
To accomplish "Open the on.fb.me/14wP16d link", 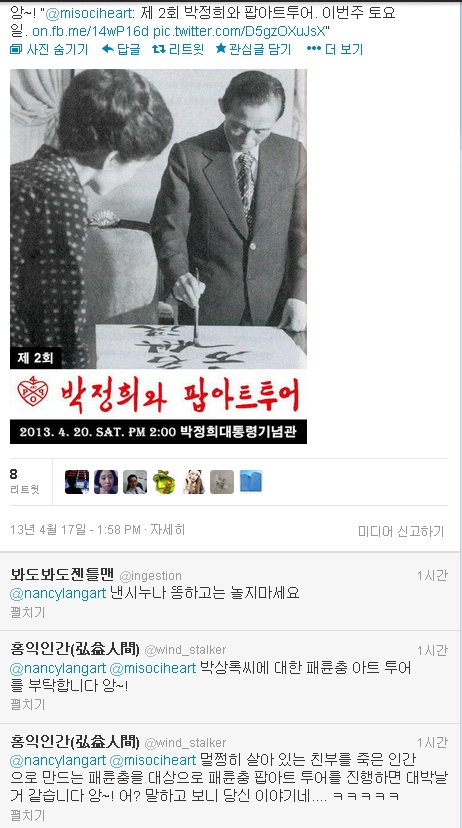I will point(90,31).
